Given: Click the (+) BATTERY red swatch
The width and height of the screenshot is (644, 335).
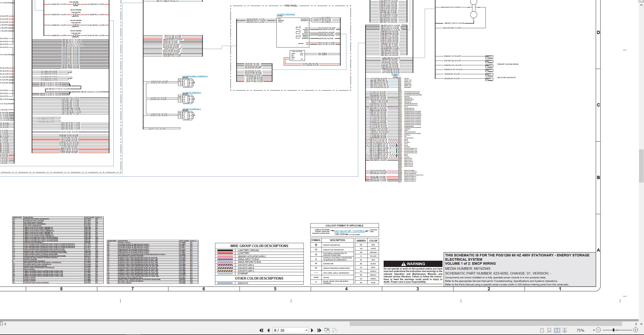Looking at the screenshot, I should tap(225, 253).
